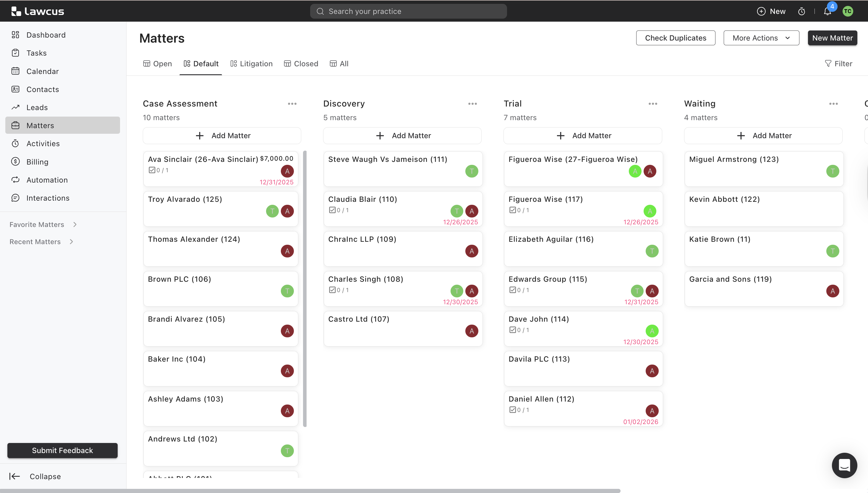
Task: Click task checkbox on Claudia Blair card
Action: click(x=332, y=210)
